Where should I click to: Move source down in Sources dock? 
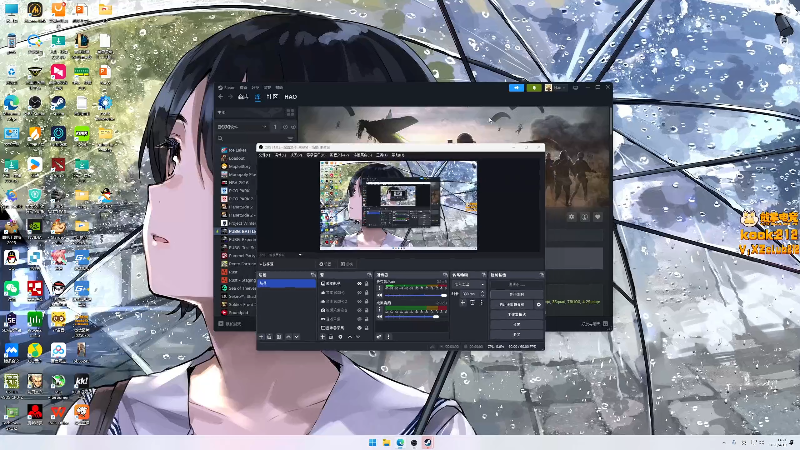coord(358,337)
